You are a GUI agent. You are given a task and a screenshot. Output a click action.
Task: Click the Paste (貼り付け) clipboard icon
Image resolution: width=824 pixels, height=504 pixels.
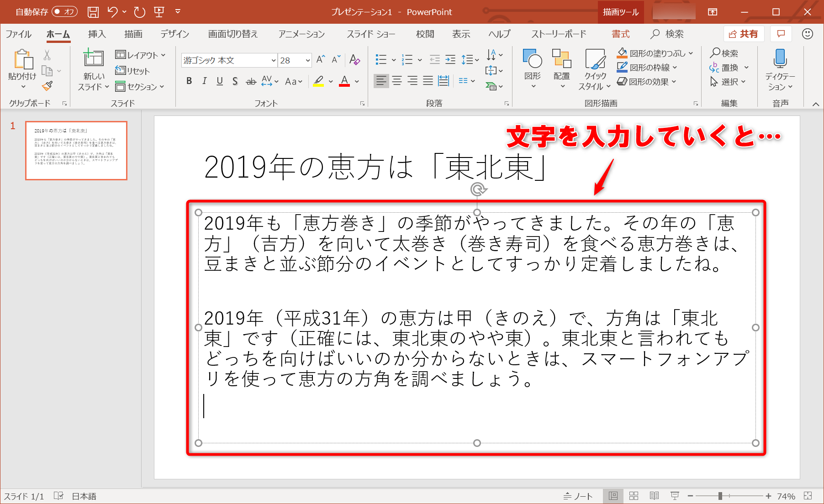pyautogui.click(x=23, y=60)
